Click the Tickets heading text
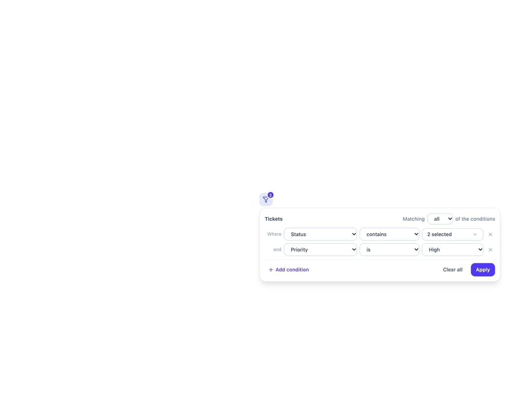Image resolution: width=532 pixels, height=399 pixels. tap(273, 219)
